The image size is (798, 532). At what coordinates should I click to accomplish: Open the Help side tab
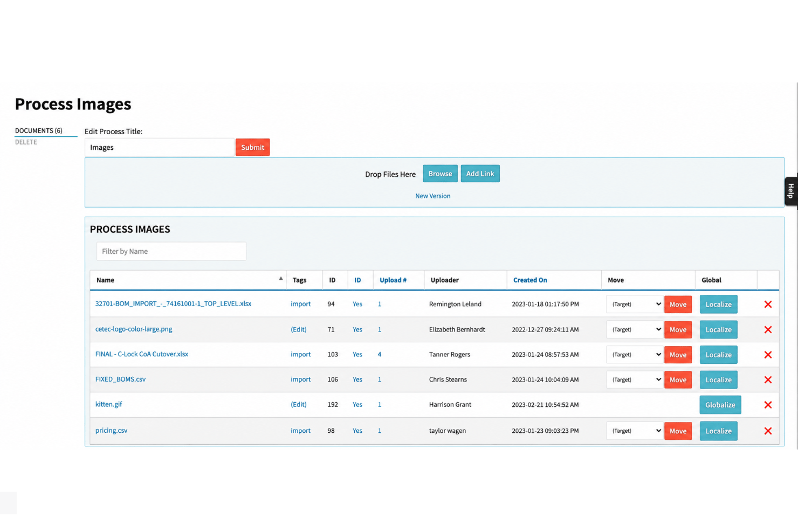pos(791,191)
